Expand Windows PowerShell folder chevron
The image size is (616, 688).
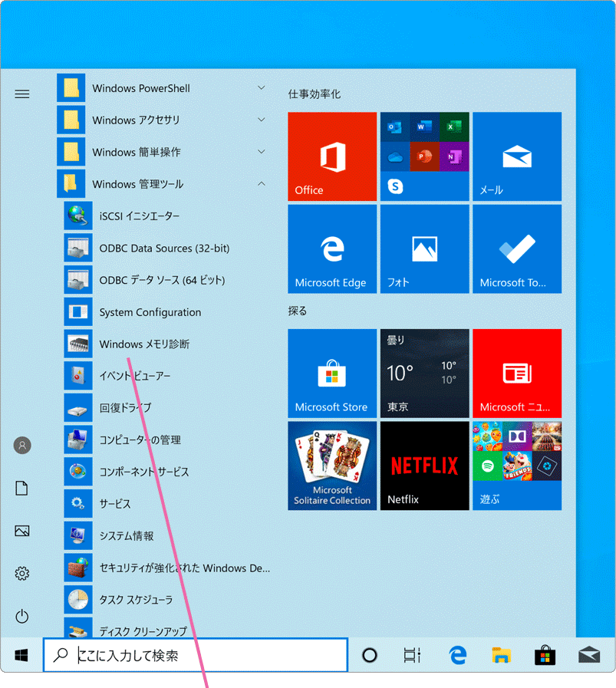[261, 87]
